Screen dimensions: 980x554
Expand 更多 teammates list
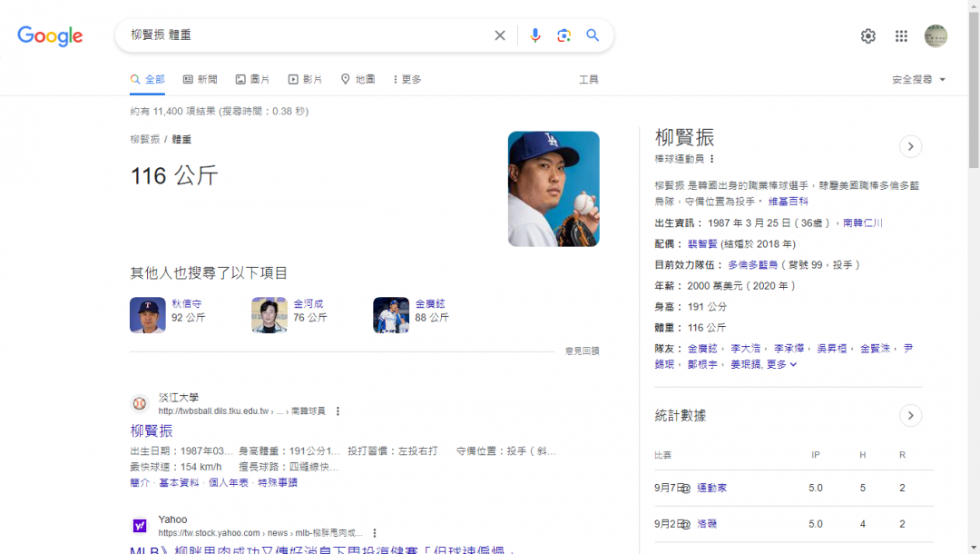tap(782, 364)
